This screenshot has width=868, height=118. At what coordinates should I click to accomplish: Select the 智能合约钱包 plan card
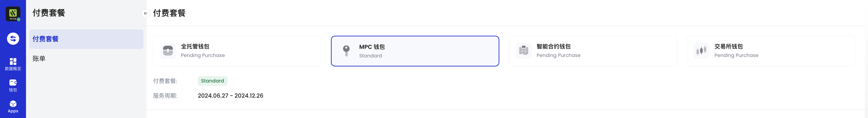pyautogui.click(x=593, y=51)
